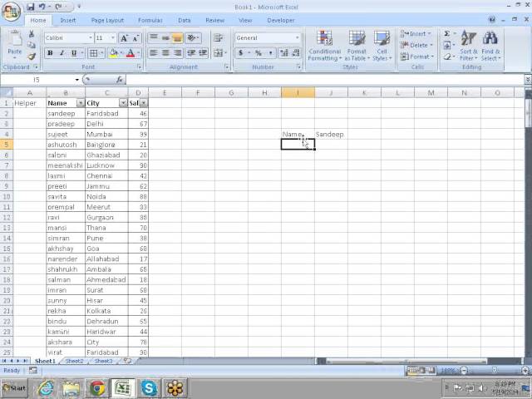Apply Fill Color bucket
This screenshot has width=532, height=399.
[113, 53]
